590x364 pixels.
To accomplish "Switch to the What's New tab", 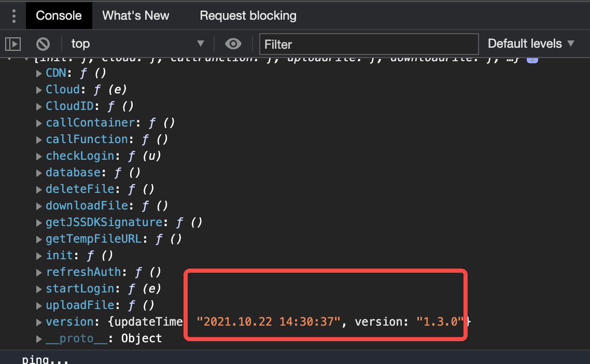I will (x=135, y=16).
